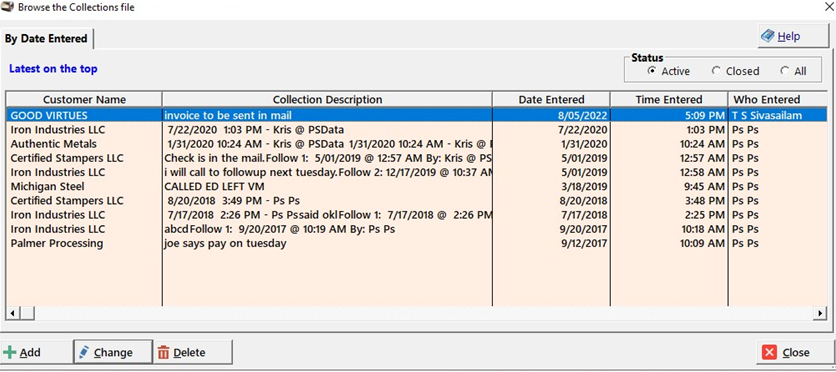Viewport: 836px width, 372px height.
Task: Click the red trash Delete icon
Action: (163, 353)
